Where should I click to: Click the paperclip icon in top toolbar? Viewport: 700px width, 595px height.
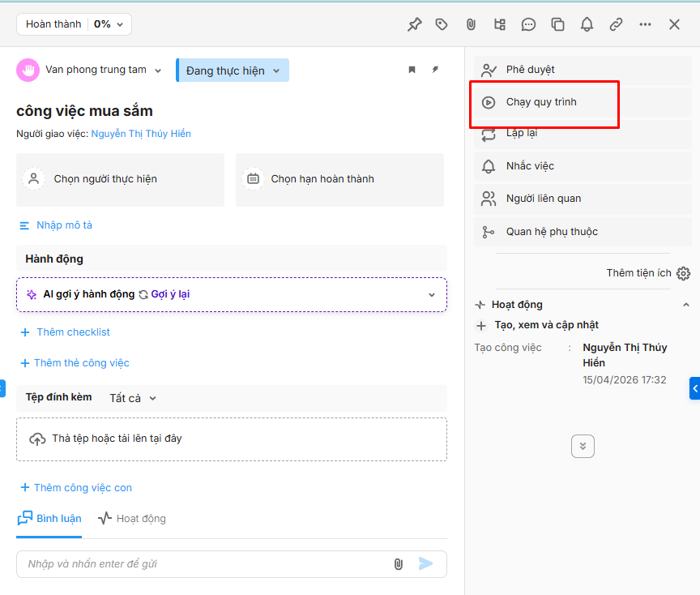coord(471,24)
